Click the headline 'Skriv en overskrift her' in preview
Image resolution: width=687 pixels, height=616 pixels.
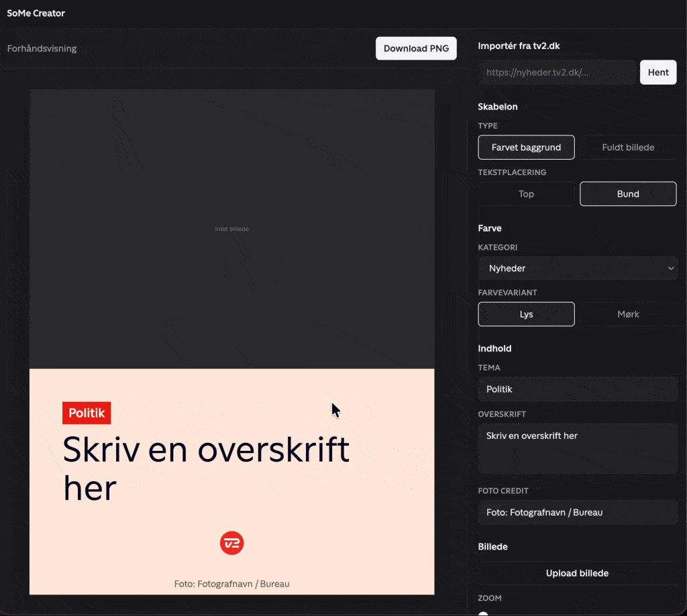point(206,469)
